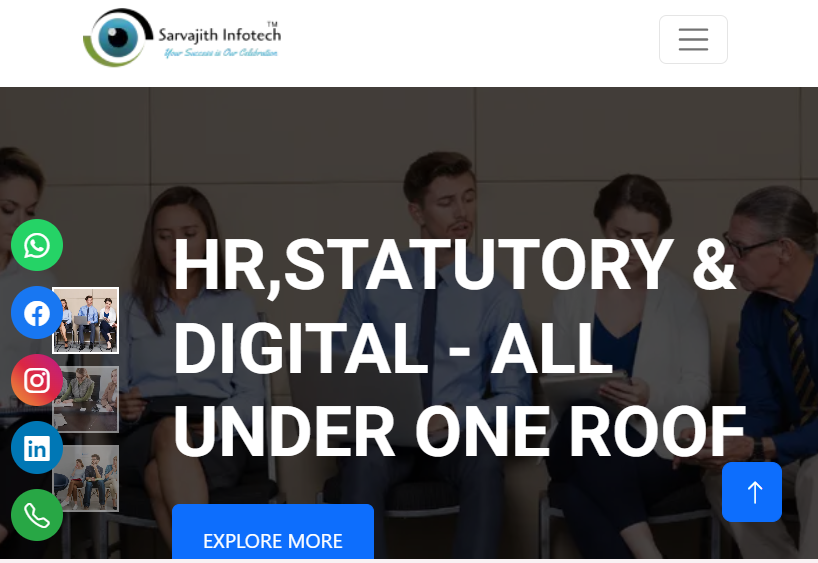
Task: Open the LinkedIn profile icon
Action: pos(37,448)
